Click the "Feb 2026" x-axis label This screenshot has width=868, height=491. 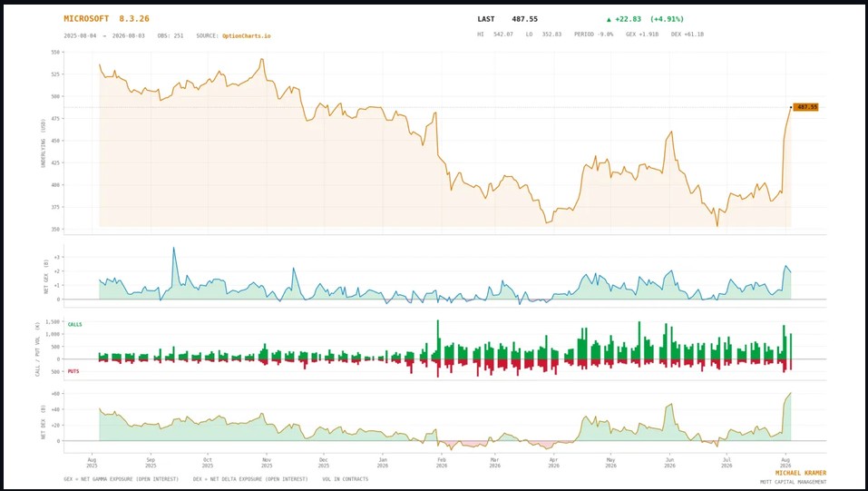(442, 463)
